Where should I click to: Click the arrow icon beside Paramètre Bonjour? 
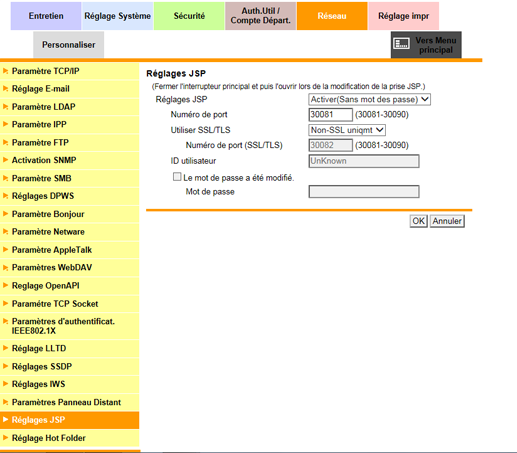point(5,214)
